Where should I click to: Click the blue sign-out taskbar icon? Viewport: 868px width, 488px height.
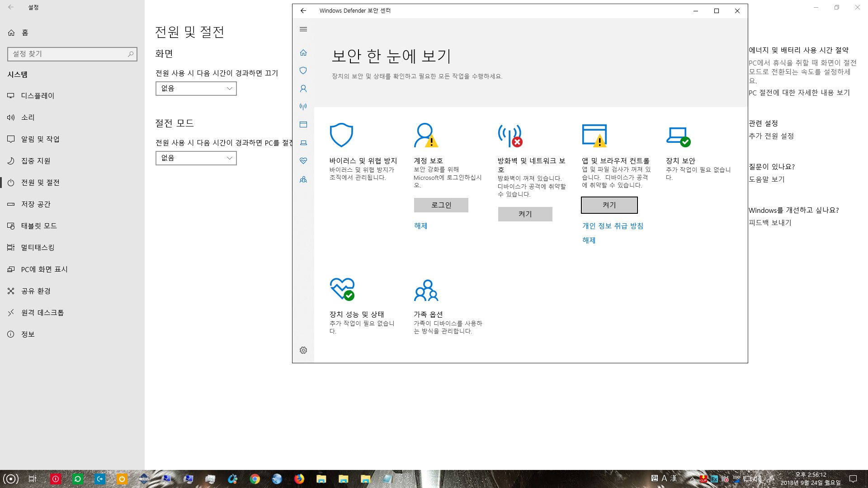(100, 479)
